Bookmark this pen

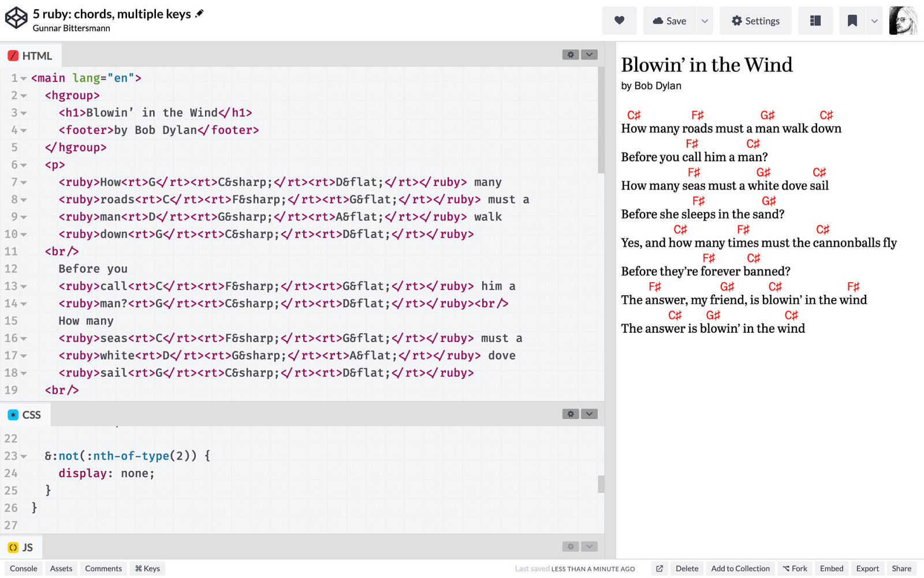pos(852,21)
